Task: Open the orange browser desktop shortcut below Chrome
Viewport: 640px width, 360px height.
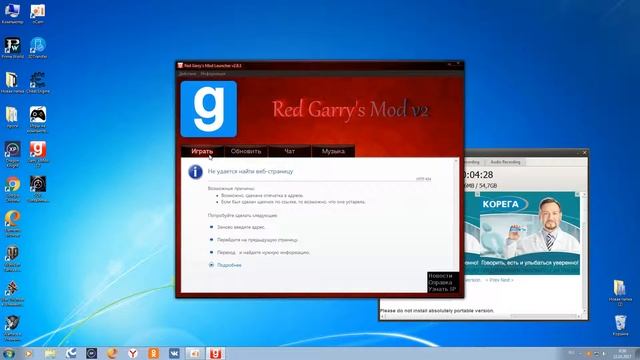Action: (12, 224)
